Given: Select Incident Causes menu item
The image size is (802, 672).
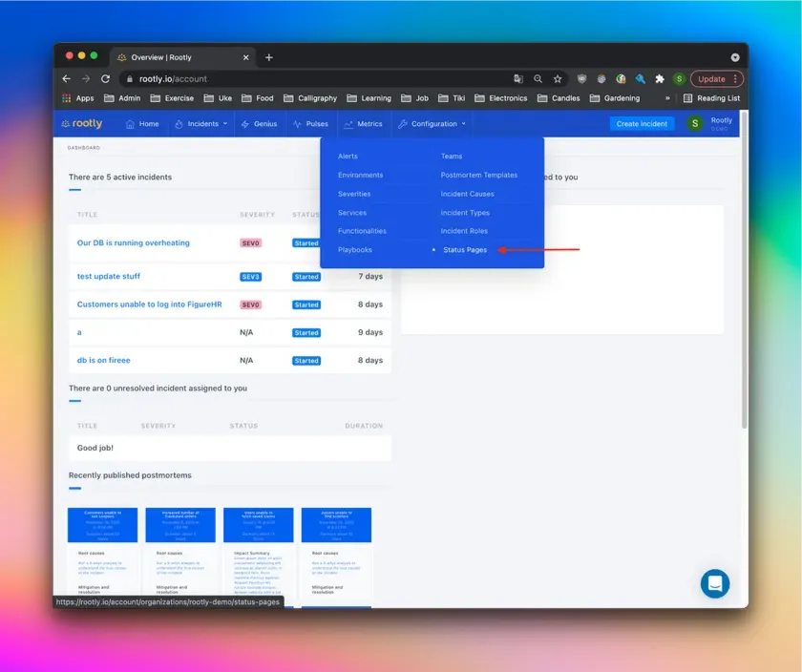Looking at the screenshot, I should click(468, 194).
